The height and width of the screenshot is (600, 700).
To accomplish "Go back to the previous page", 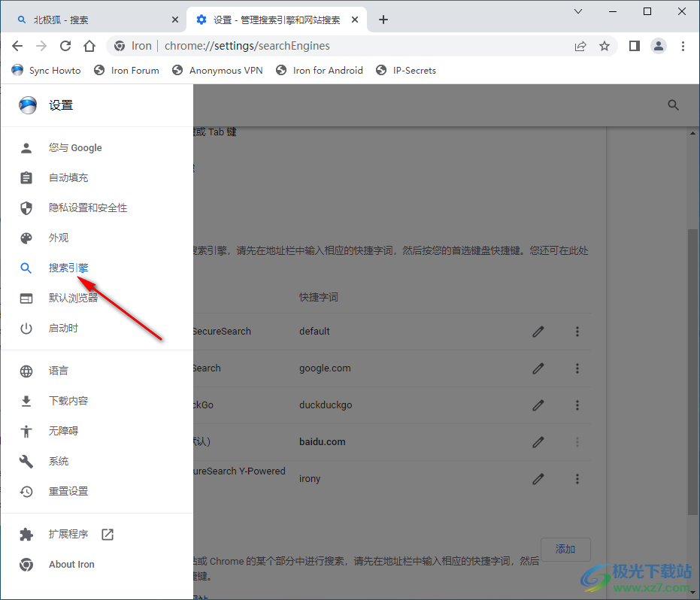I will (x=17, y=46).
